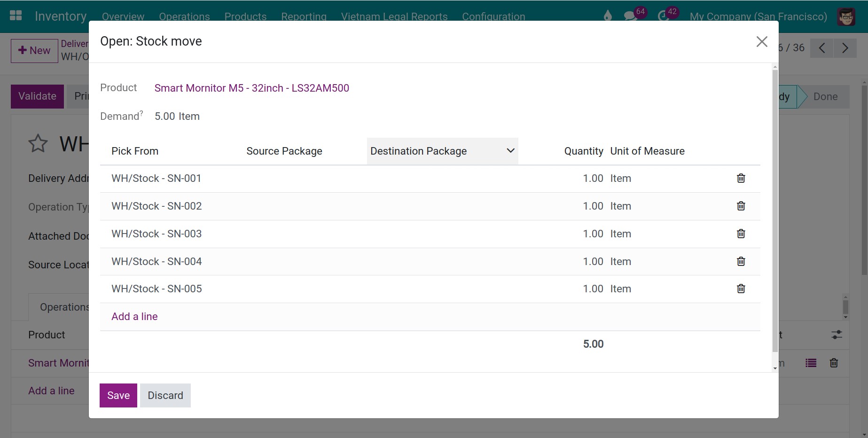The width and height of the screenshot is (868, 438).
Task: Open the Operations tab in background form
Action: (x=59, y=307)
